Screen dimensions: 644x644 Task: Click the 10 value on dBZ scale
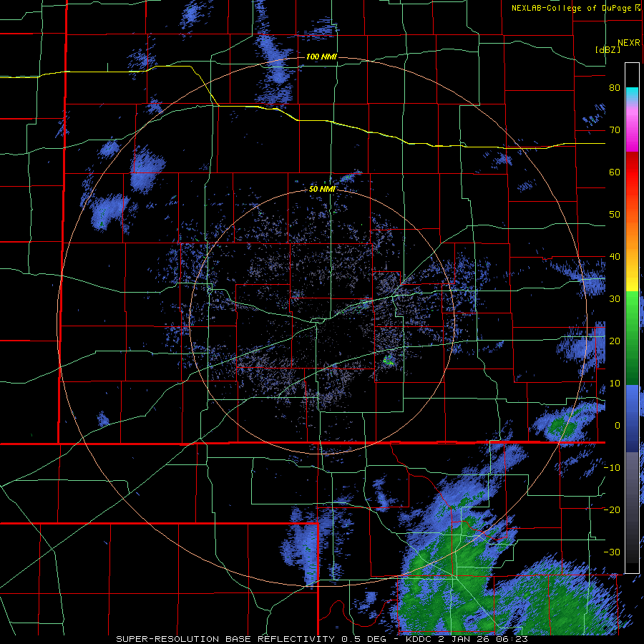pos(615,384)
